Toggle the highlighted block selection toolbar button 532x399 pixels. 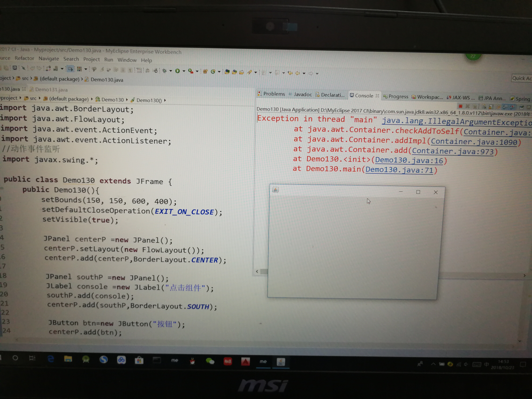point(70,69)
